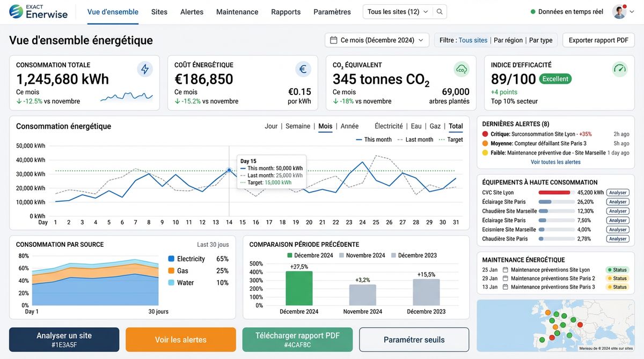Click the search magnifier icon

[x=440, y=12]
